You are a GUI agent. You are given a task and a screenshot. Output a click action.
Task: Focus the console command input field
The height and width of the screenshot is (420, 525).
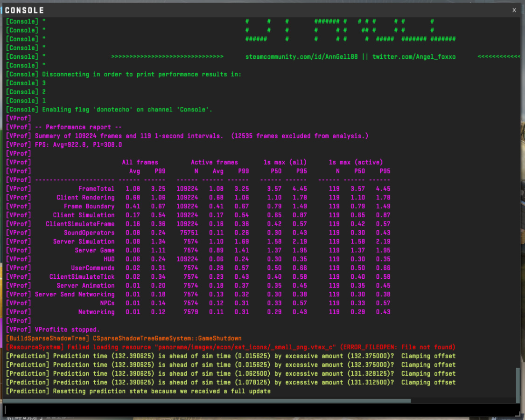click(262, 410)
